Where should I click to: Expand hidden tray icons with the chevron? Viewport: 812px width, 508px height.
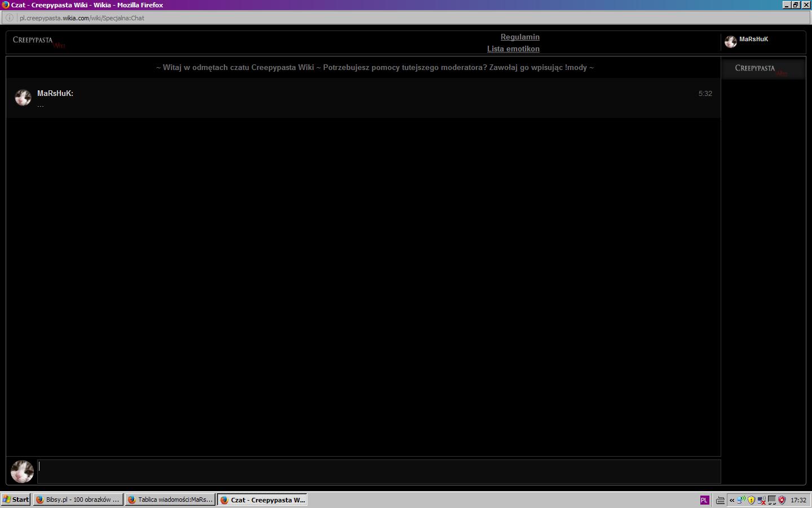(x=732, y=500)
